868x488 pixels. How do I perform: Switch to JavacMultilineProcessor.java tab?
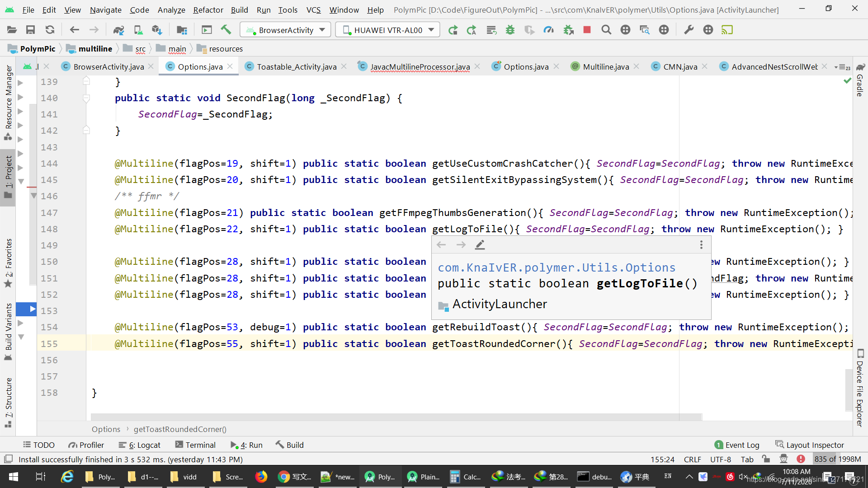(x=420, y=66)
